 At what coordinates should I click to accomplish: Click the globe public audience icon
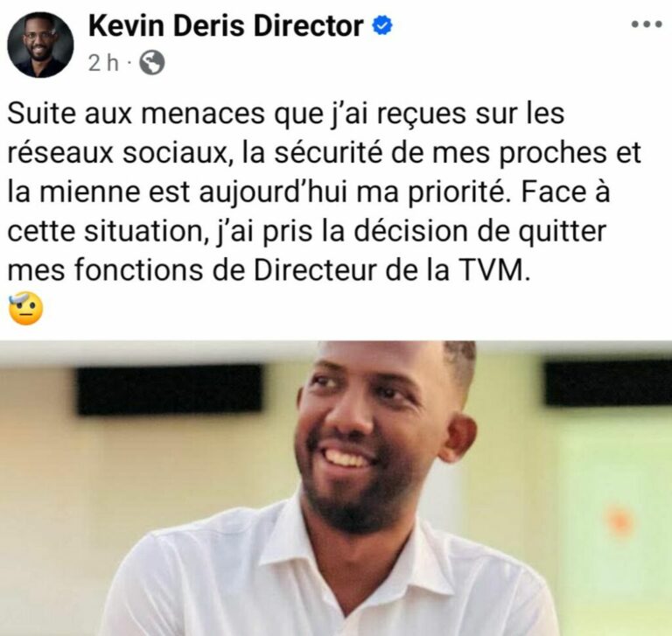pyautogui.click(x=151, y=63)
